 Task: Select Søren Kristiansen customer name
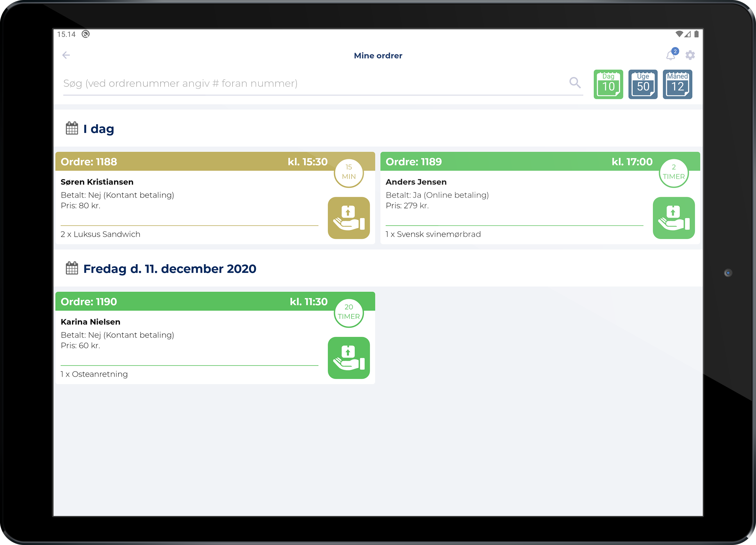97,182
